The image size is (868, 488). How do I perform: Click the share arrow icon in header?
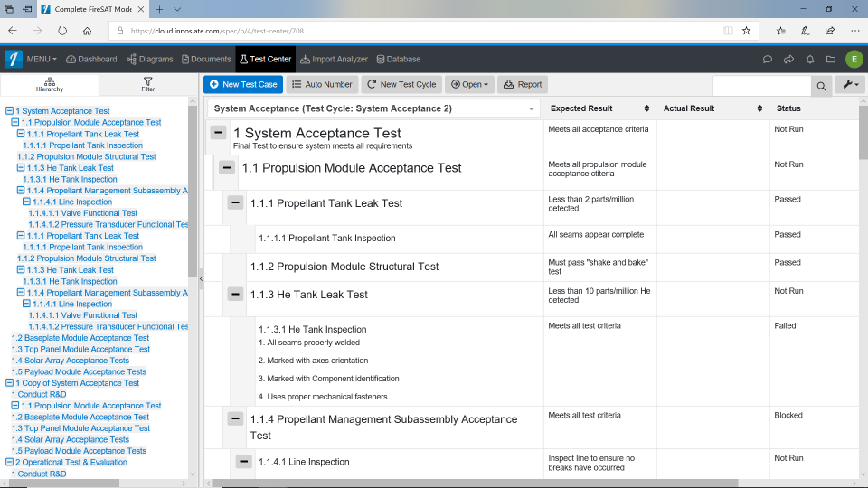788,60
